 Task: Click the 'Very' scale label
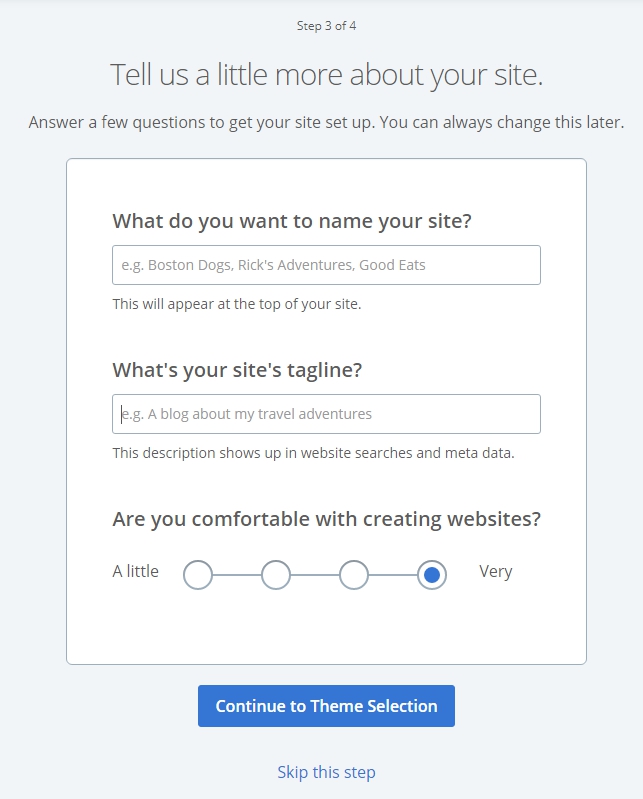point(495,572)
